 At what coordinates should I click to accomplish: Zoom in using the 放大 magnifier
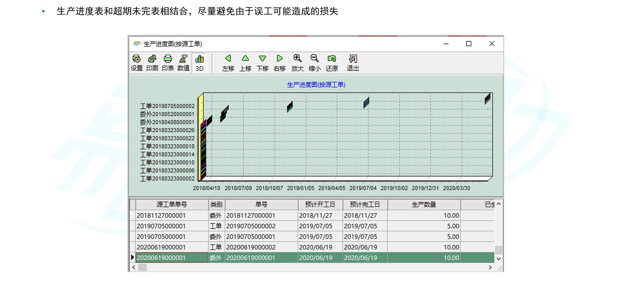click(x=297, y=63)
